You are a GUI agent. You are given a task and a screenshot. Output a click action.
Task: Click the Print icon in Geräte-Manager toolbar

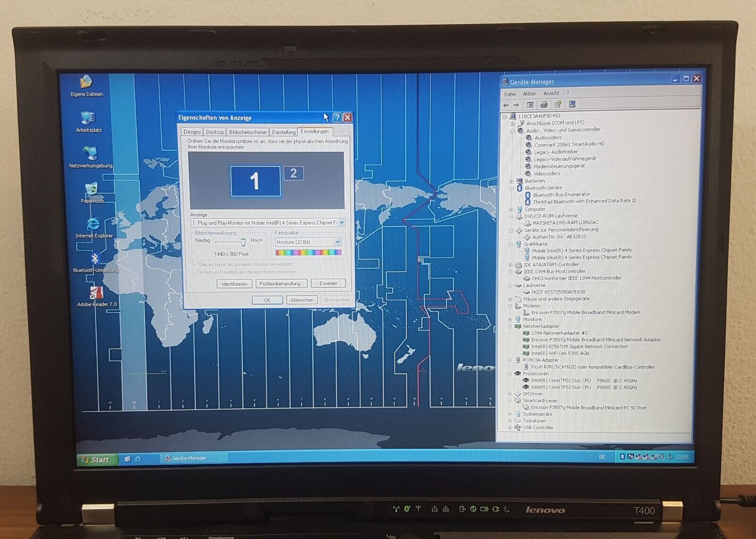544,104
